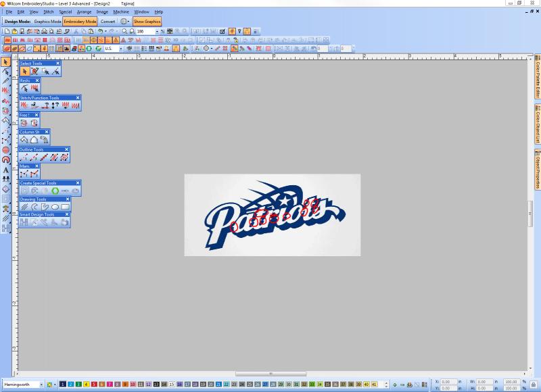Screen dimensions: 541x392
Task: Click the Convert button
Action: (108, 22)
